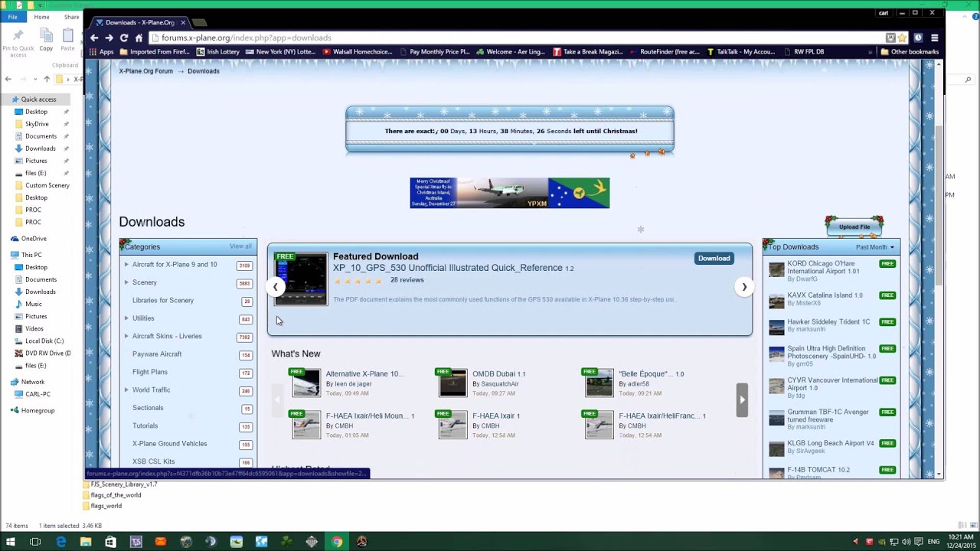Open Payware Aircraft category
980x551 pixels.
pyautogui.click(x=157, y=354)
